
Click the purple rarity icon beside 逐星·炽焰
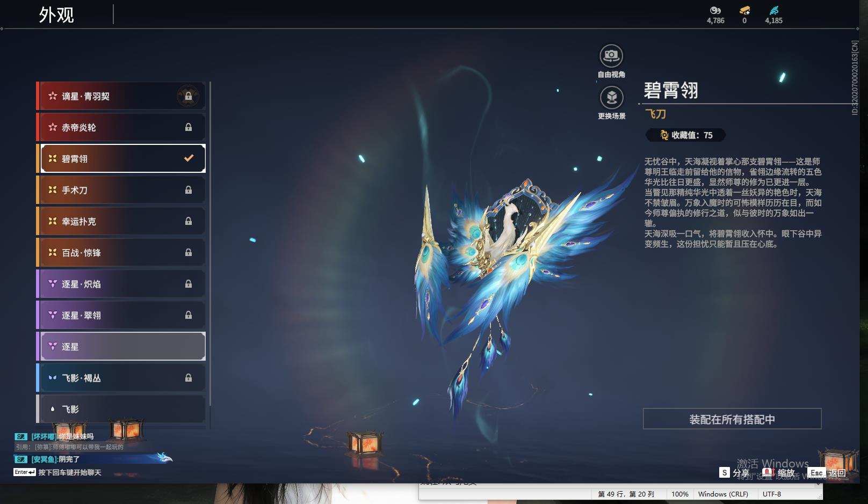[53, 284]
